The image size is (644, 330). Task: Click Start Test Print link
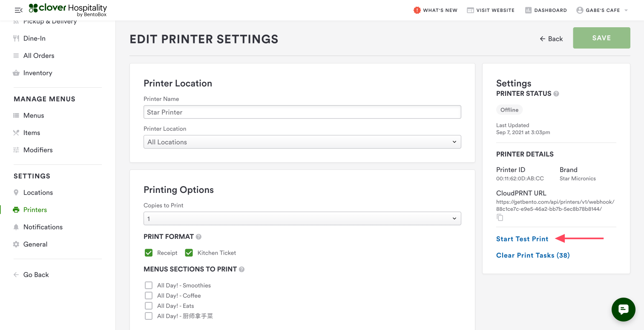(x=522, y=239)
